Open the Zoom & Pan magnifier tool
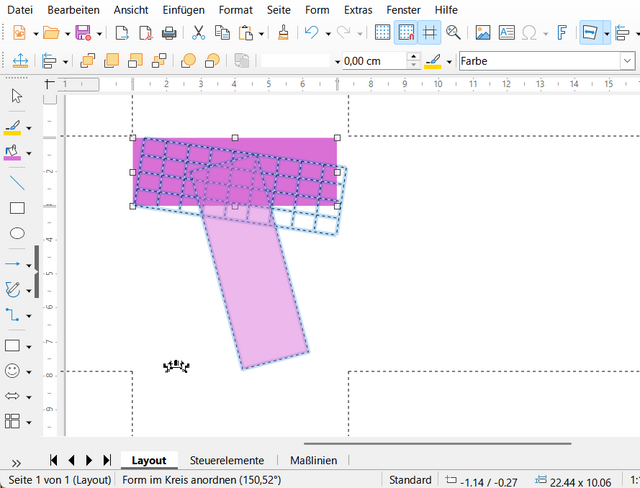The image size is (640, 488). point(453,33)
